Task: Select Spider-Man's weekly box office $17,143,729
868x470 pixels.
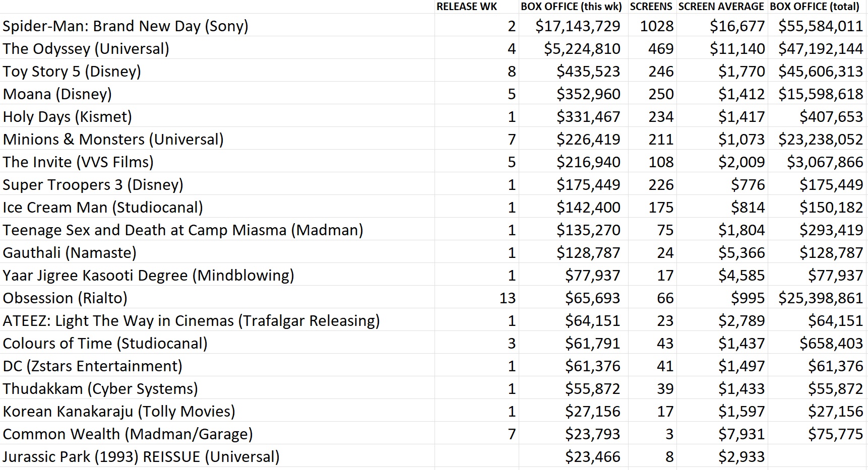Action: 578,26
